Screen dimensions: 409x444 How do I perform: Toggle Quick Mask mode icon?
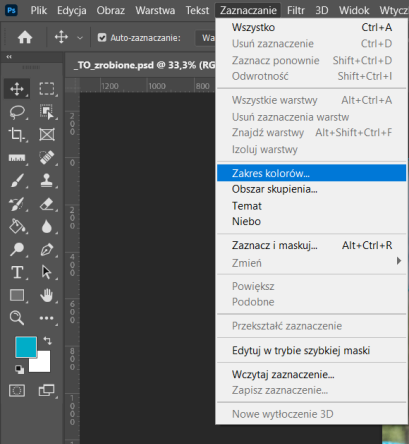click(17, 391)
